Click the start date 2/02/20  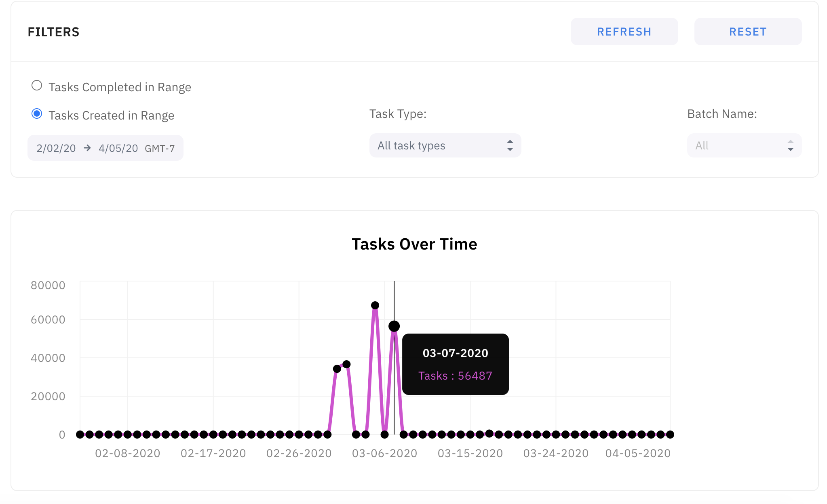coord(56,148)
